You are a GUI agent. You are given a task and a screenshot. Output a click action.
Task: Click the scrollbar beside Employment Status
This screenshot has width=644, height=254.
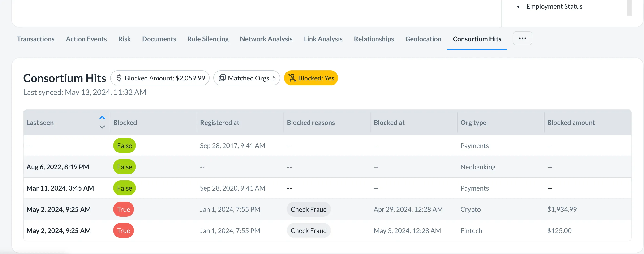point(629,8)
